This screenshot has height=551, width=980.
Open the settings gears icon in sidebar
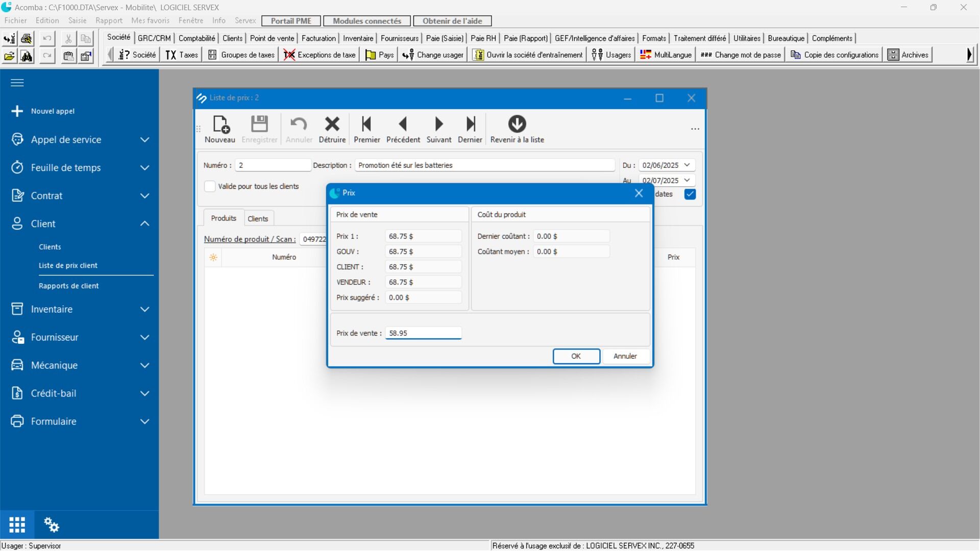pyautogui.click(x=51, y=524)
